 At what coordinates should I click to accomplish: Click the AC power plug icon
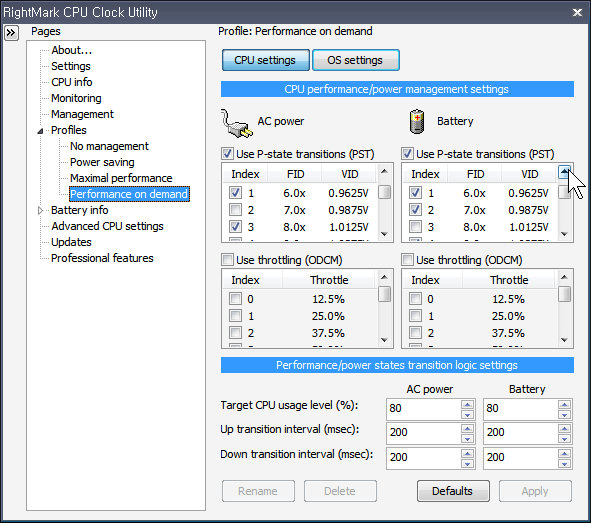pyautogui.click(x=236, y=123)
